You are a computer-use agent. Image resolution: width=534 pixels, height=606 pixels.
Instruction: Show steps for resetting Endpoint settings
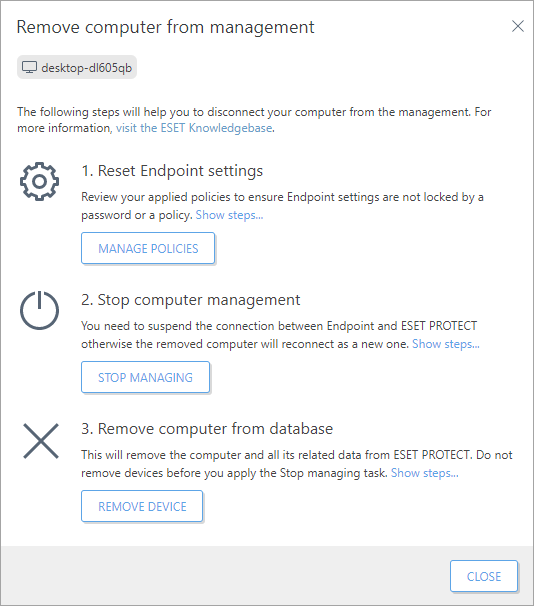click(230, 215)
